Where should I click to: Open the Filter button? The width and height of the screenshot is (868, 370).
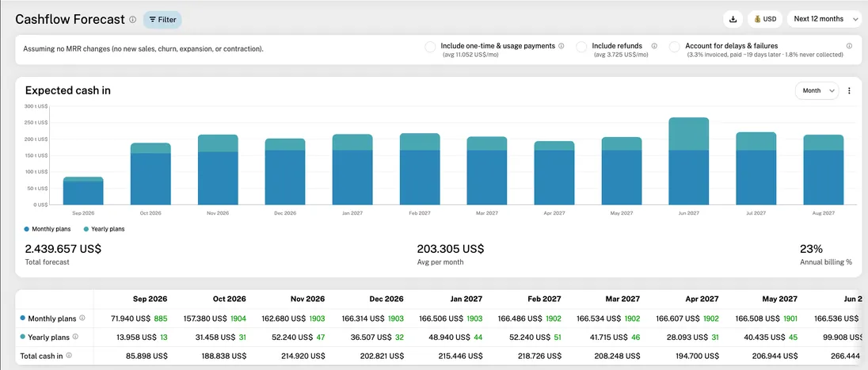coord(163,19)
